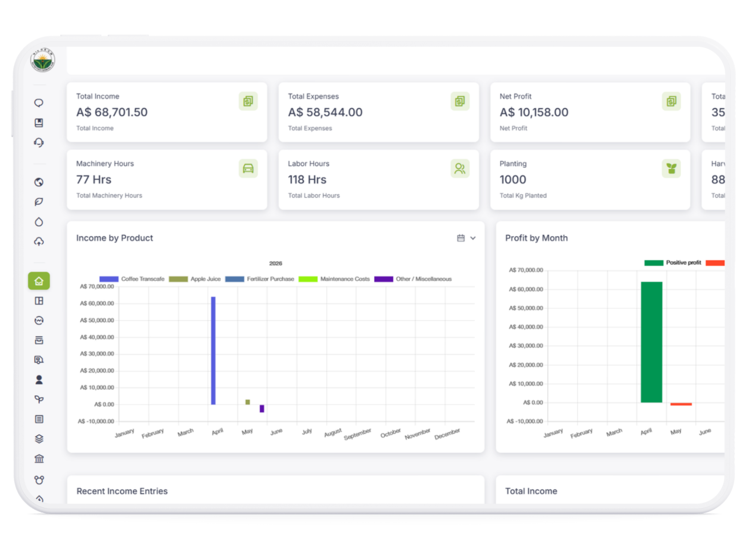This screenshot has height=560, width=747.
Task: Open the cloud upload sidebar icon
Action: tap(39, 242)
